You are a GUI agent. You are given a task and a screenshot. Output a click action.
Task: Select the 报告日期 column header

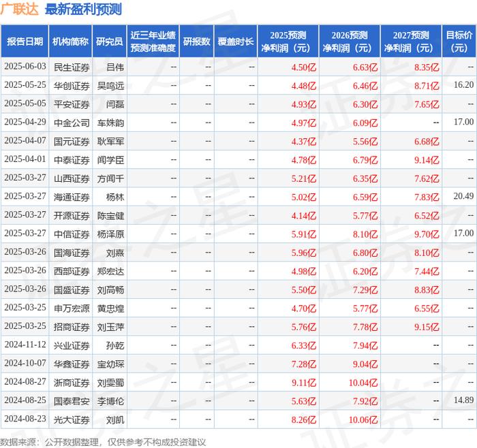[x=25, y=42]
